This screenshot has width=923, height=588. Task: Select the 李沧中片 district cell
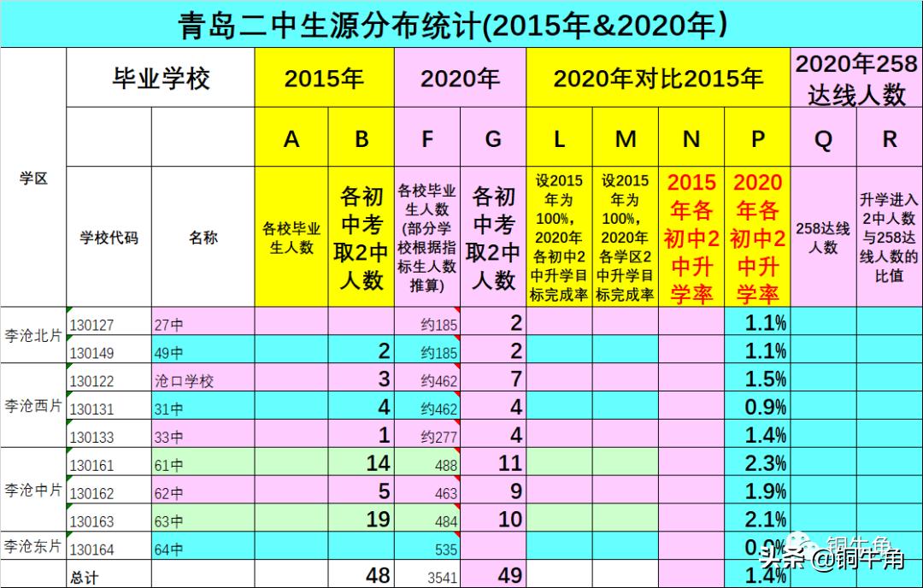point(32,491)
